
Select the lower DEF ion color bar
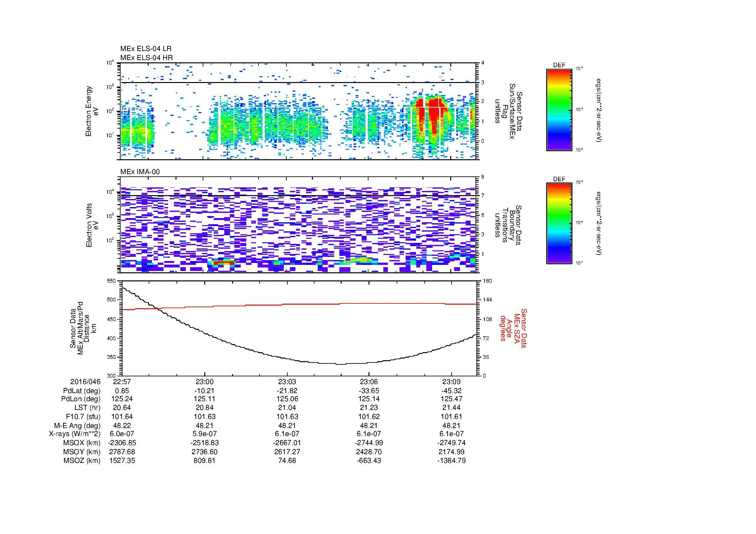[559, 224]
